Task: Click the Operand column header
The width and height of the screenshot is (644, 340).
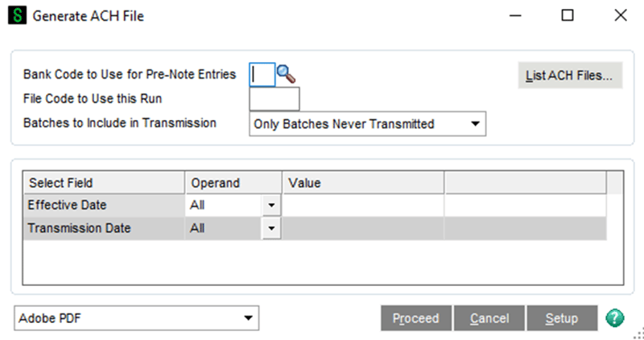Action: (x=233, y=183)
